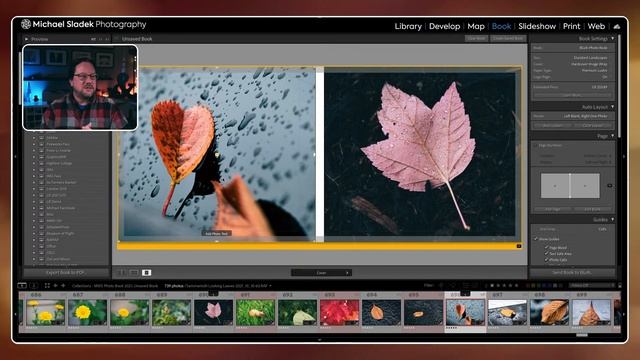This screenshot has width=640, height=360.
Task: Select pink maple leaf filmstrip thumbnail 690
Action: (213, 312)
